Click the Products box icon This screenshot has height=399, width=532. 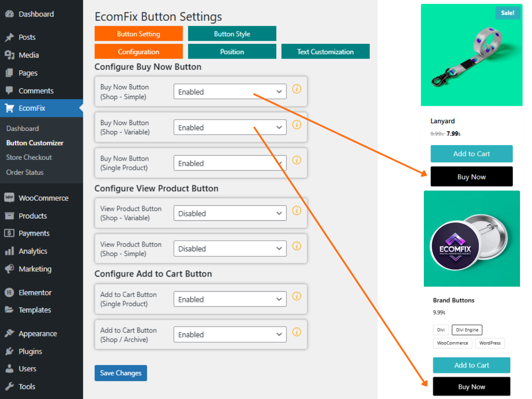click(x=9, y=216)
